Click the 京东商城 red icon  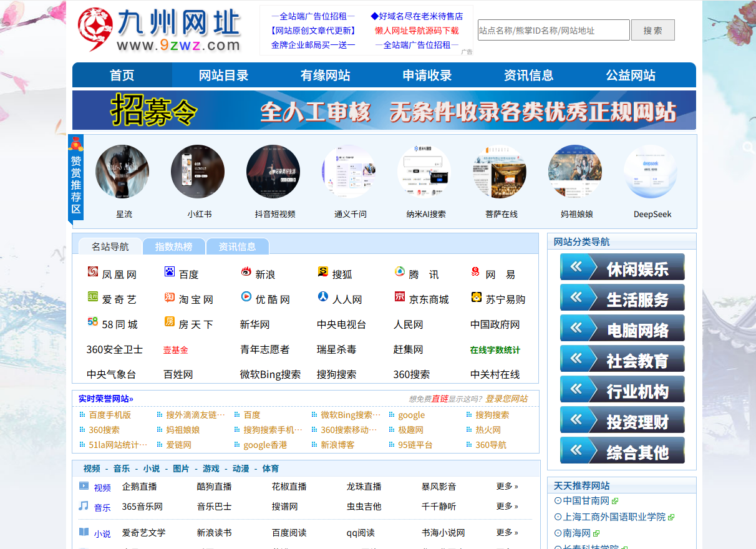coord(400,297)
